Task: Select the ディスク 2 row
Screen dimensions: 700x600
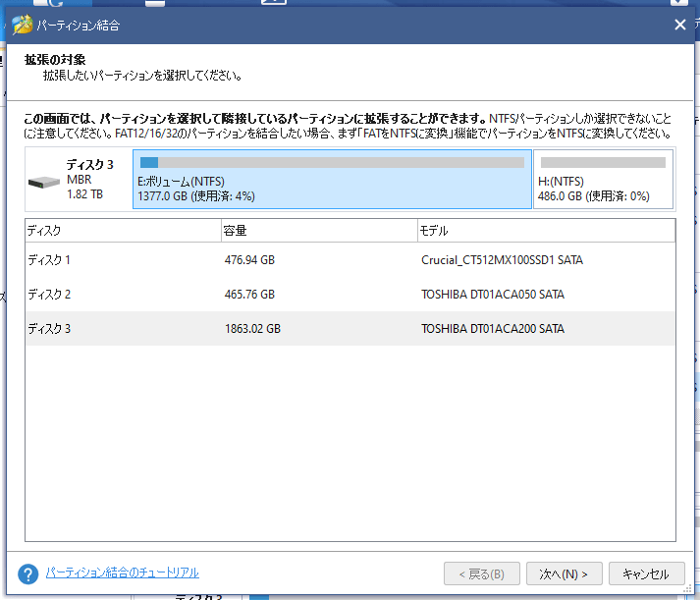Action: click(350, 295)
